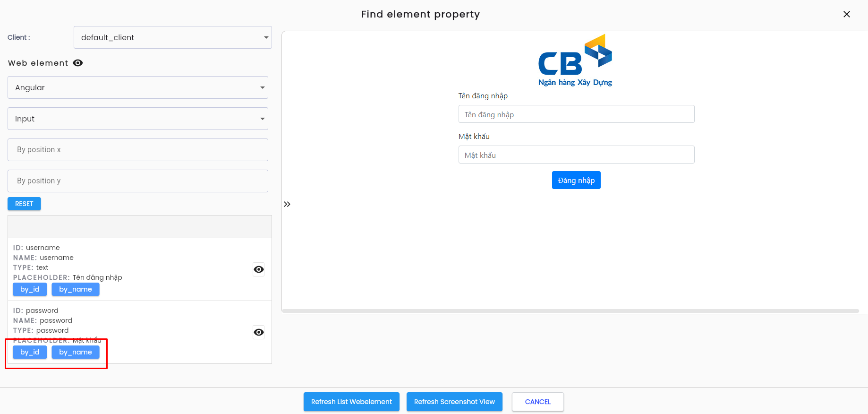Toggle the Web element eye icon
868x414 pixels.
pyautogui.click(x=78, y=63)
